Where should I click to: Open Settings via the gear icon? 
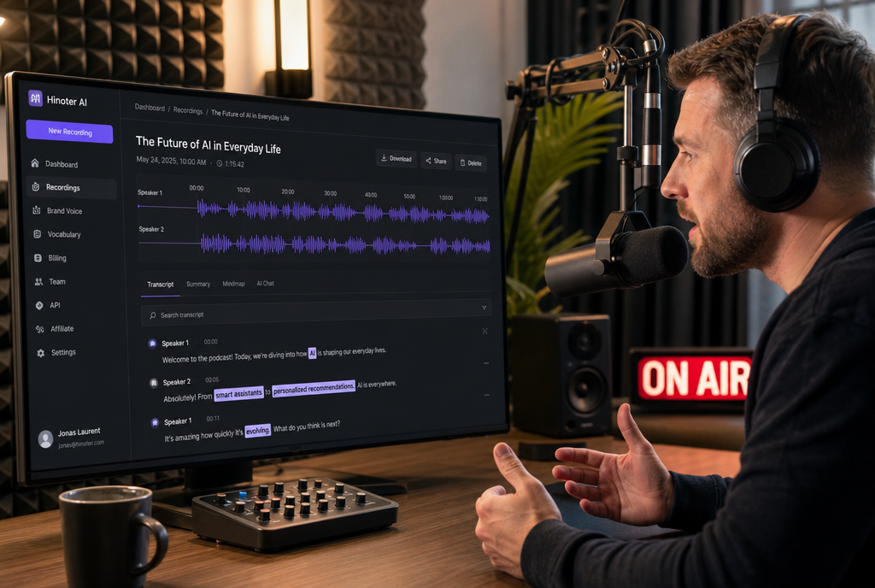tap(40, 353)
